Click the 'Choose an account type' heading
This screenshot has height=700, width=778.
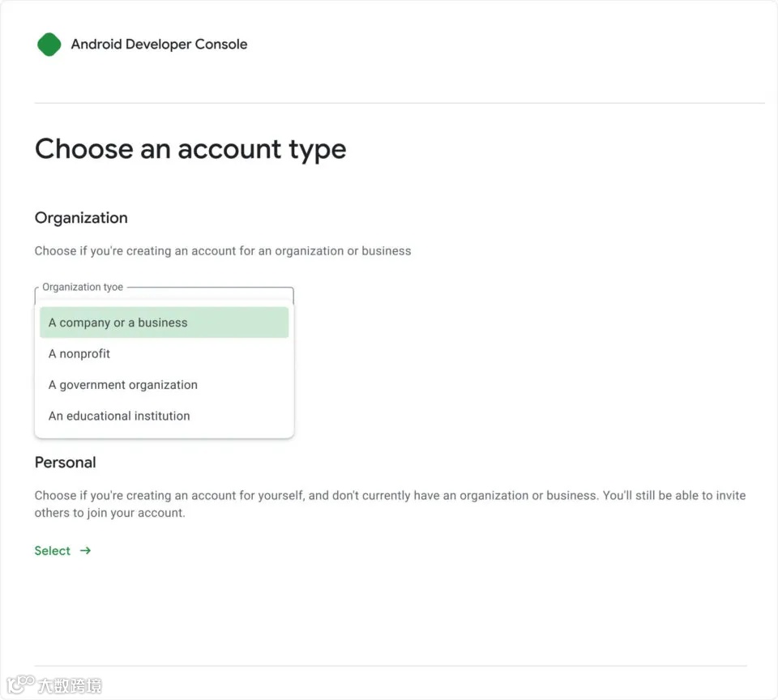click(190, 149)
